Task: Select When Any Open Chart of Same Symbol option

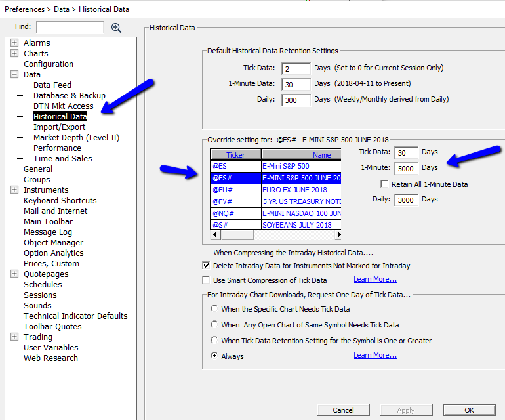Action: click(x=214, y=324)
